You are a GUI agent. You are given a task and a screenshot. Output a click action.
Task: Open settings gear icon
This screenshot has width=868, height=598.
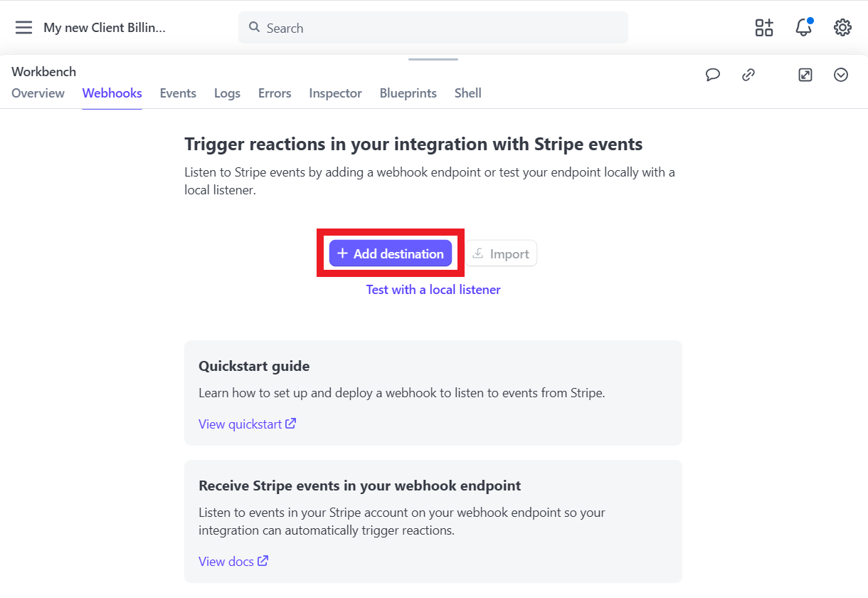pyautogui.click(x=842, y=28)
